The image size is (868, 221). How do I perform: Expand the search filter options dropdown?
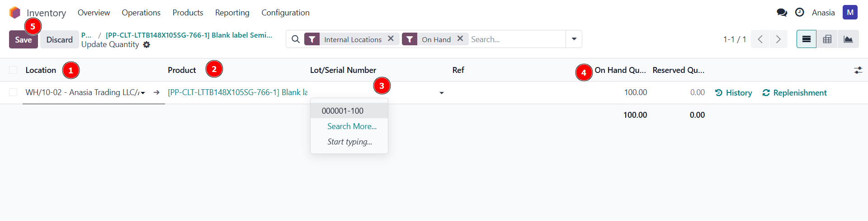pos(574,39)
